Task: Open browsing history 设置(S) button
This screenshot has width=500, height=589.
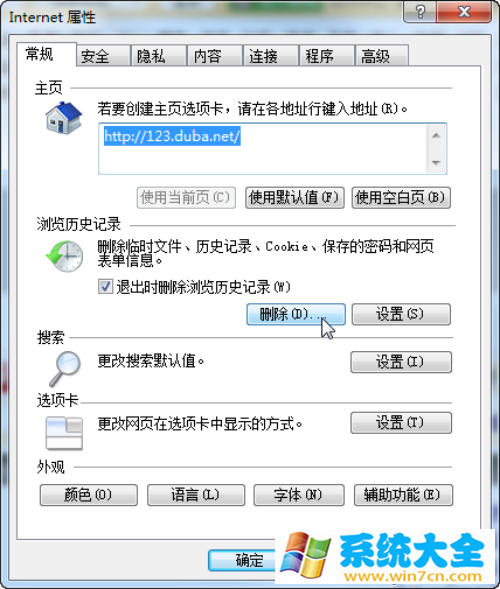Action: click(x=401, y=314)
